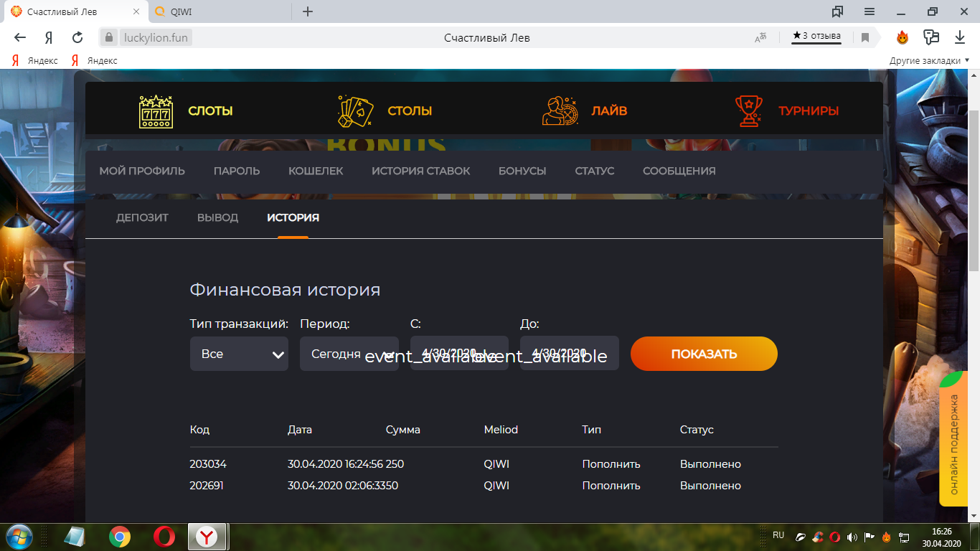Open the Пароль section
Image resolution: width=980 pixels, height=551 pixels.
pos(237,171)
